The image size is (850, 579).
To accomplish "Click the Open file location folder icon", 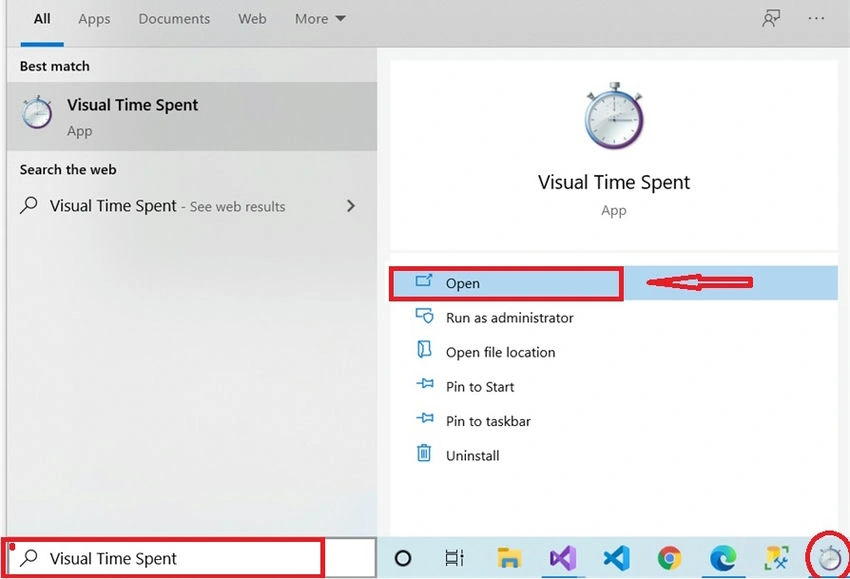I will 424,350.
